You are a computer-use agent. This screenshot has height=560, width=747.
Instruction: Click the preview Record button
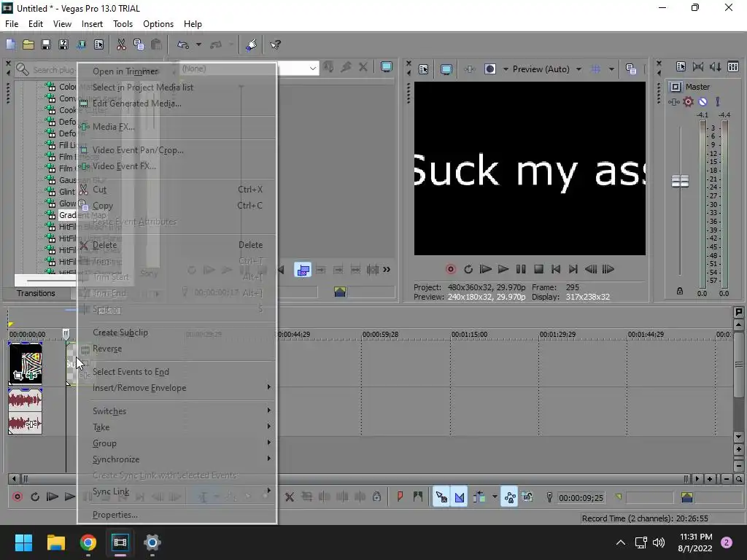click(450, 270)
